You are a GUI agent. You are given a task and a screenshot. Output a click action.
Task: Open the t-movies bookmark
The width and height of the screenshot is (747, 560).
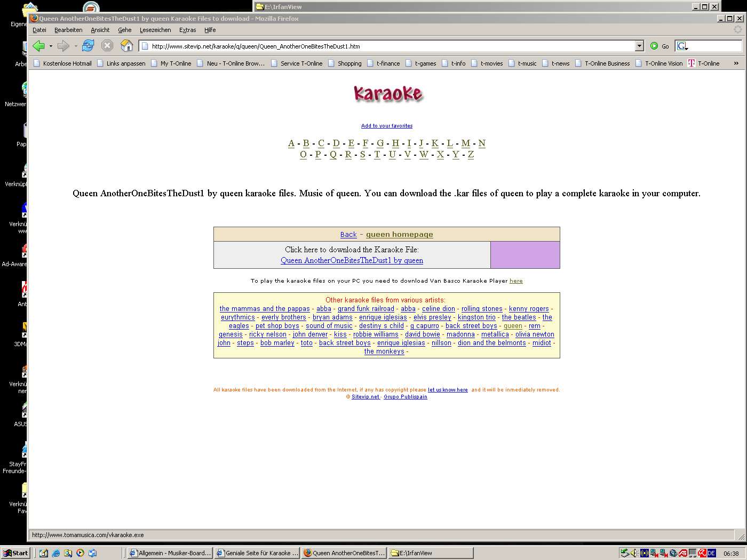487,63
